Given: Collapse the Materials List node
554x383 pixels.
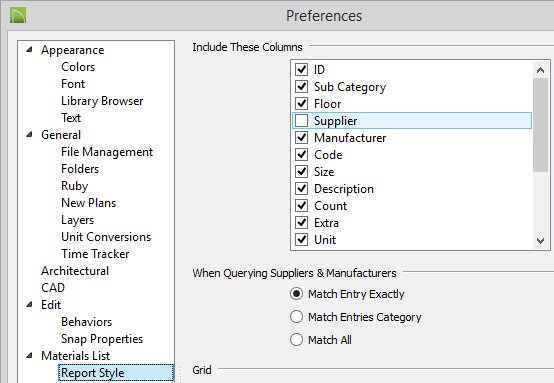Looking at the screenshot, I should click(30, 355).
